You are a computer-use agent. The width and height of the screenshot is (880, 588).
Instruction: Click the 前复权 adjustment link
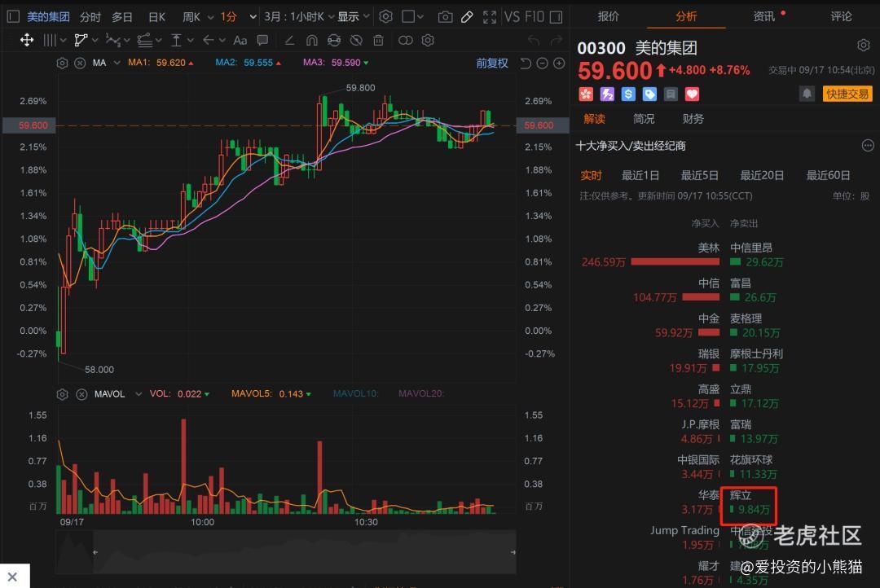click(492, 63)
